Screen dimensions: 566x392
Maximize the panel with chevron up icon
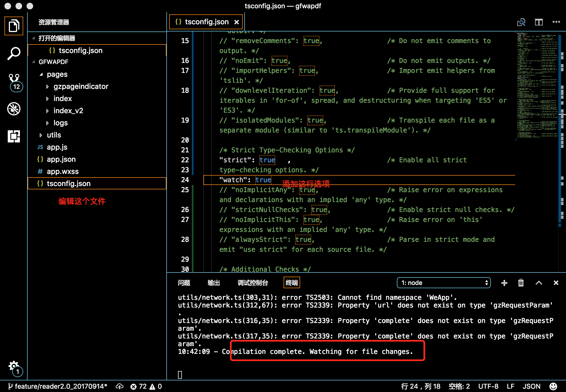point(539,283)
